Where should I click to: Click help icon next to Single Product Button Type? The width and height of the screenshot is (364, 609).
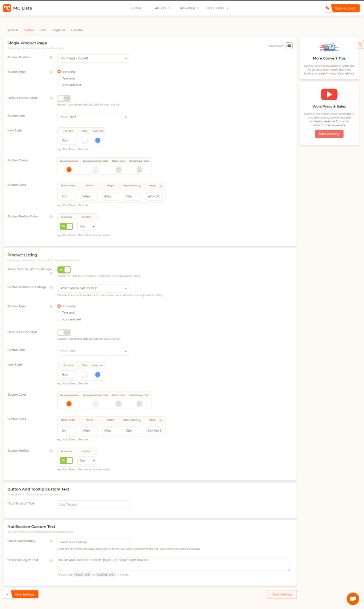pos(51,72)
